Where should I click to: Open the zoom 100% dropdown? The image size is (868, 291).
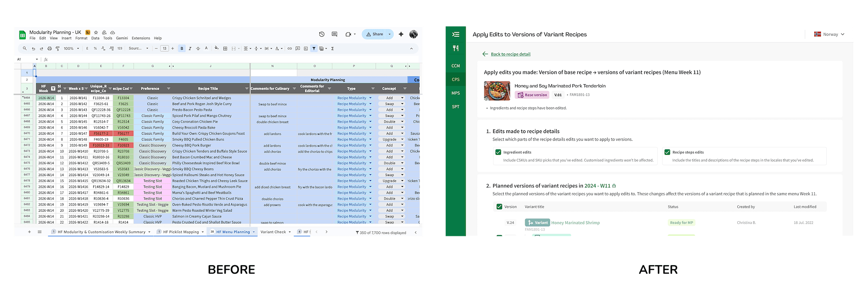pyautogui.click(x=71, y=48)
